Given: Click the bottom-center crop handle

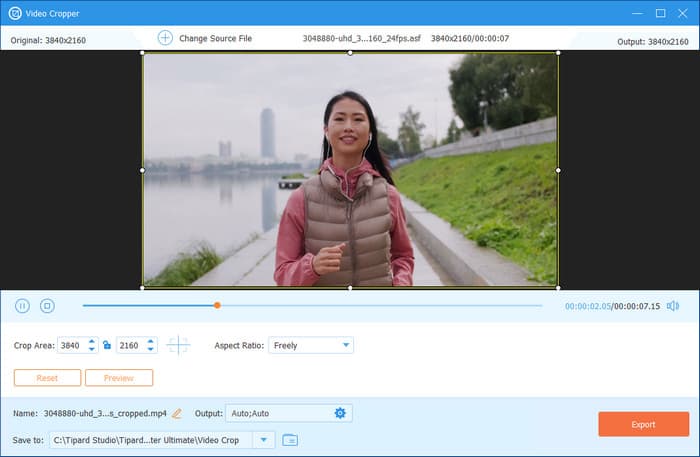Looking at the screenshot, I should (350, 288).
